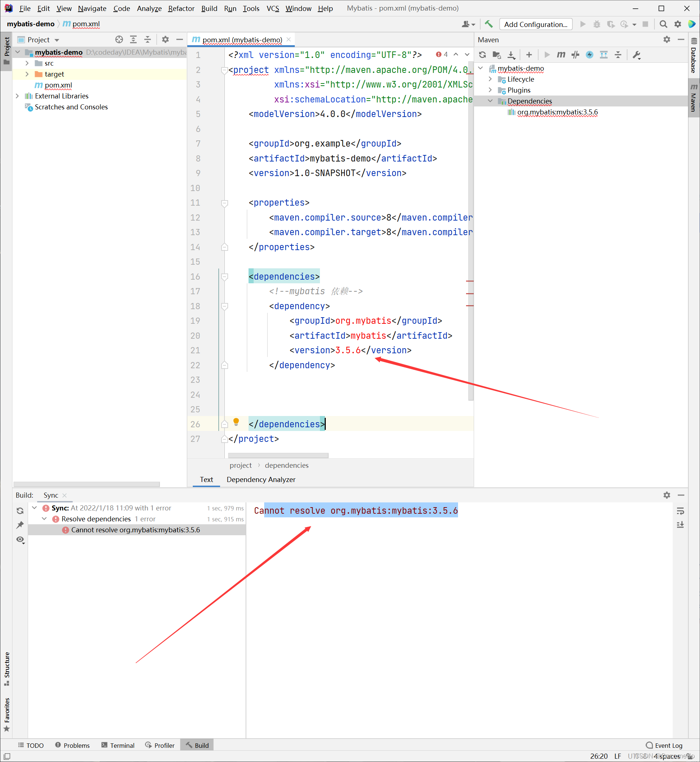Open Project view dropdown

point(57,40)
